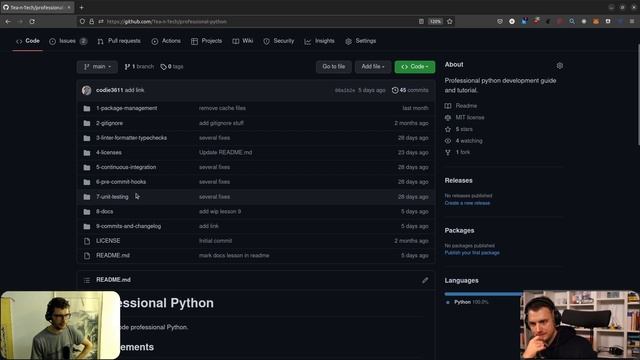
Task: Open the LICENSE file
Action: (x=108, y=241)
